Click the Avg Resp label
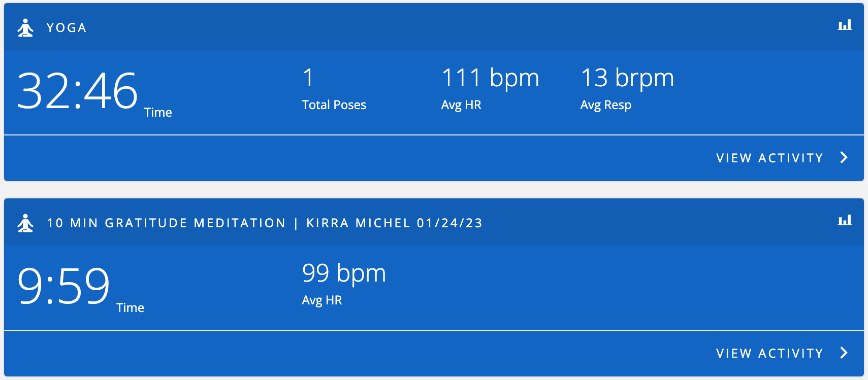The width and height of the screenshot is (868, 380). pos(606,106)
